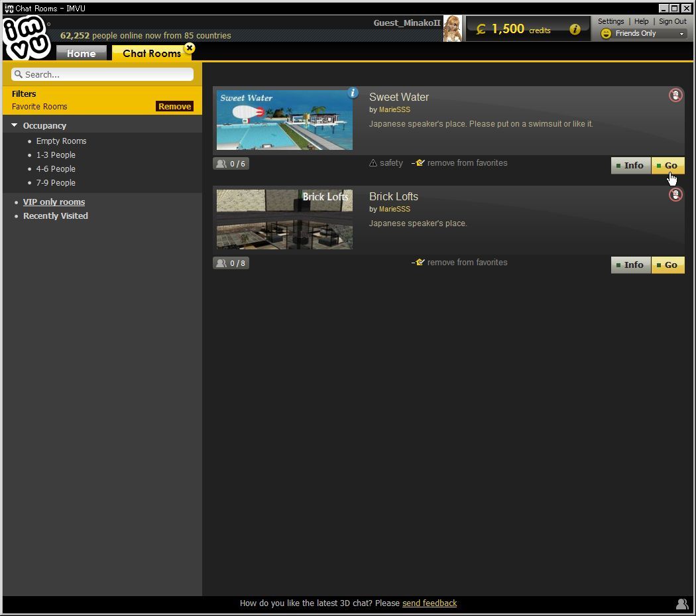Screen dimensions: 696x616
Task: Open Info for Brick Lofts room
Action: [631, 265]
